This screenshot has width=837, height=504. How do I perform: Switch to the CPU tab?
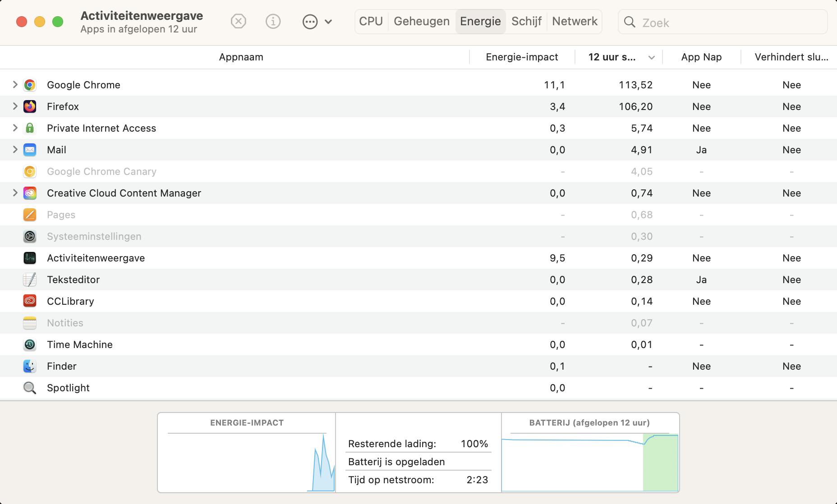pos(371,21)
